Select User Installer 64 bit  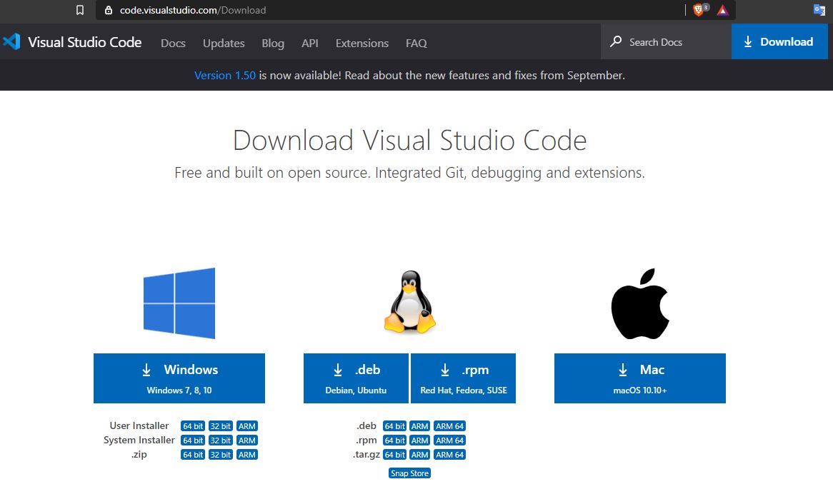coord(193,426)
